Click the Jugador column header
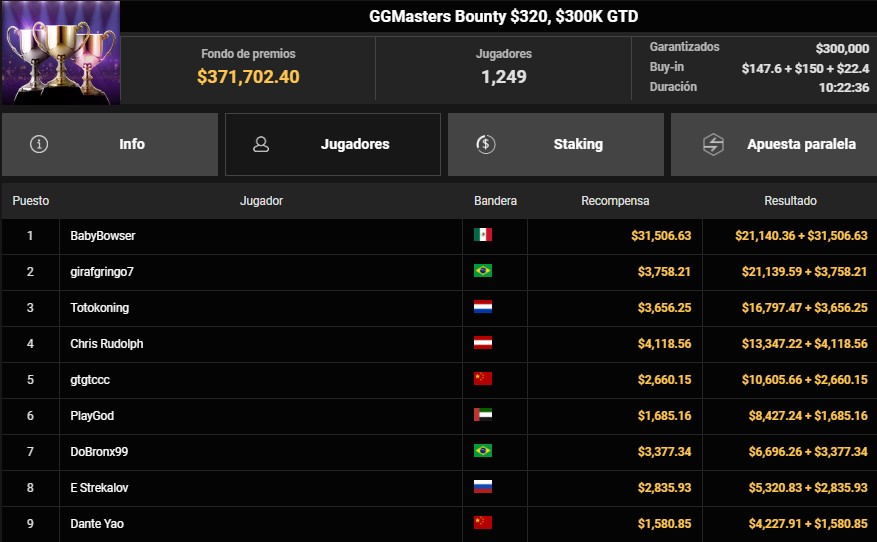877x542 pixels. pyautogui.click(x=261, y=201)
